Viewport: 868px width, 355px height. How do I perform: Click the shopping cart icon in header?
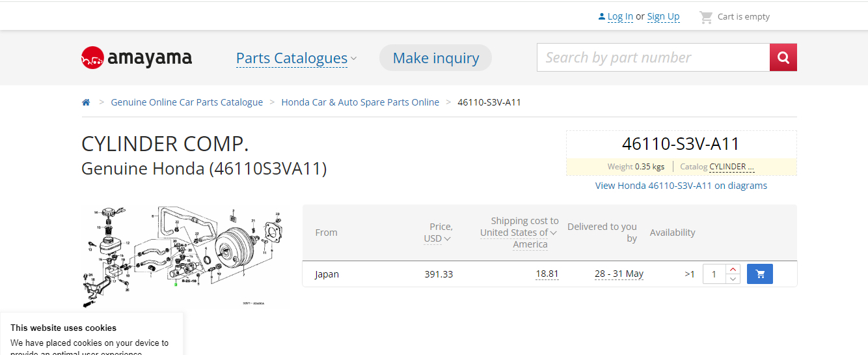pyautogui.click(x=706, y=17)
